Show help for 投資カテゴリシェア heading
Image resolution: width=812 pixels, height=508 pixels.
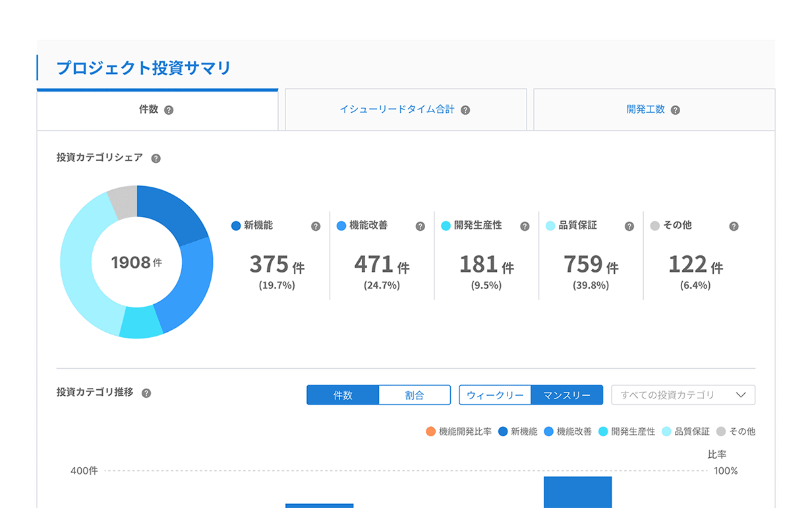click(x=156, y=158)
